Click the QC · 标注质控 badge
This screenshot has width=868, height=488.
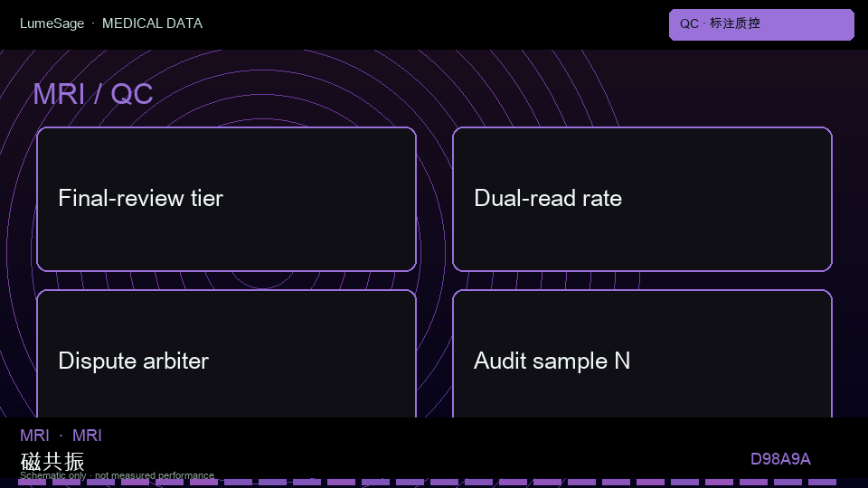click(x=761, y=24)
